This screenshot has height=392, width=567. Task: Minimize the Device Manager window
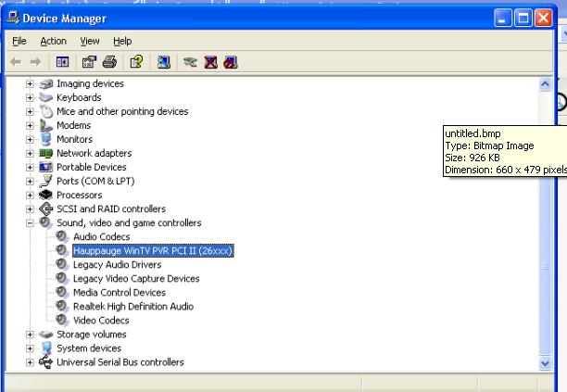[503, 19]
